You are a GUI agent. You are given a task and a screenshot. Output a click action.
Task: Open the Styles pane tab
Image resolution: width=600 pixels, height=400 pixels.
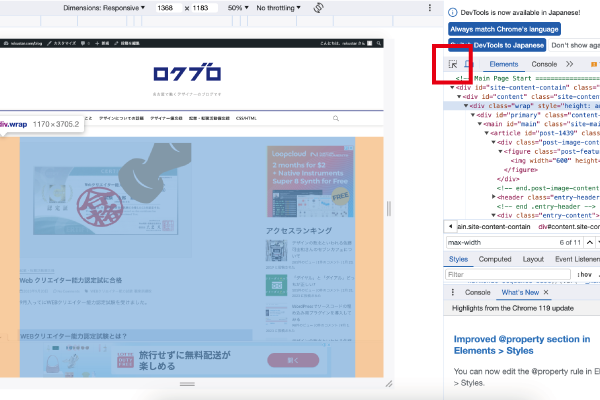(x=458, y=259)
